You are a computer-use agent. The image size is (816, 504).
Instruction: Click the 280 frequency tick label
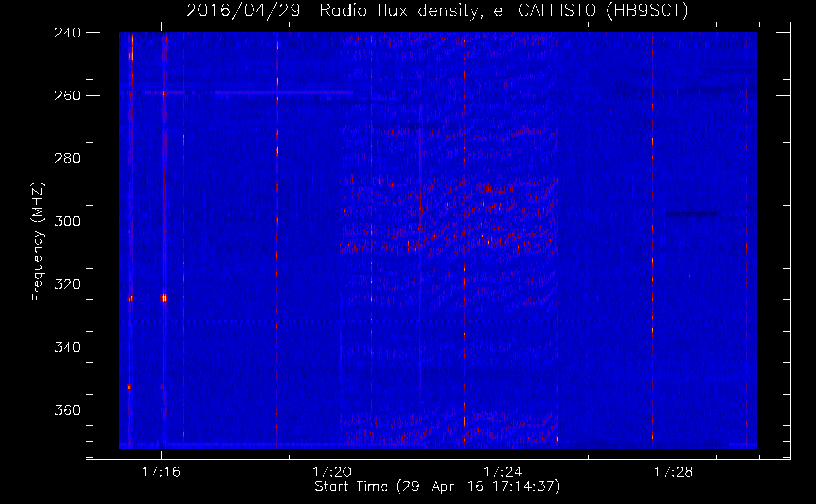pos(67,159)
